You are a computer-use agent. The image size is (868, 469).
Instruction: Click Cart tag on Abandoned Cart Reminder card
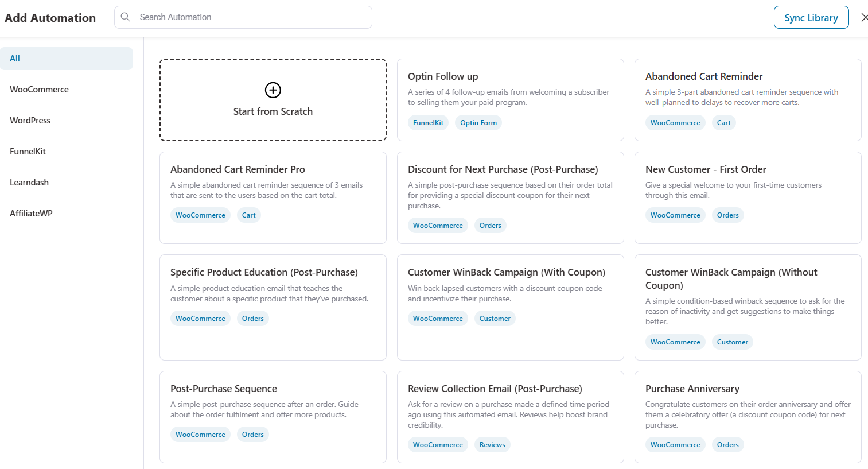[x=724, y=123]
